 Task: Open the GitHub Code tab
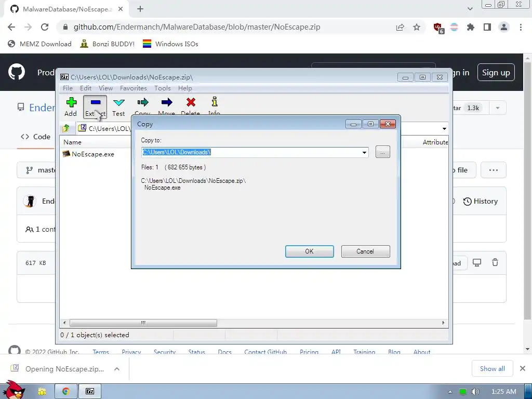click(x=36, y=137)
